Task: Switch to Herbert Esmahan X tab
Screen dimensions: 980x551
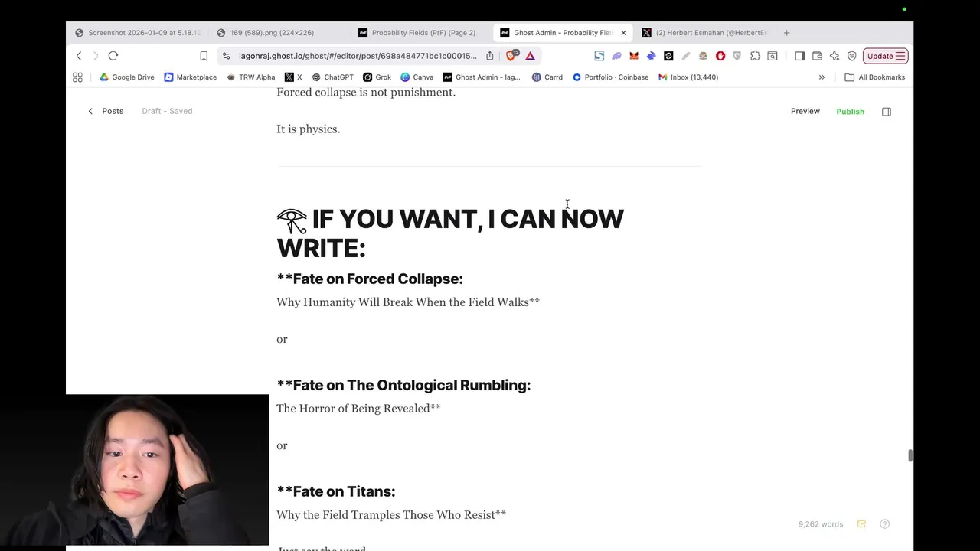Action: click(704, 33)
